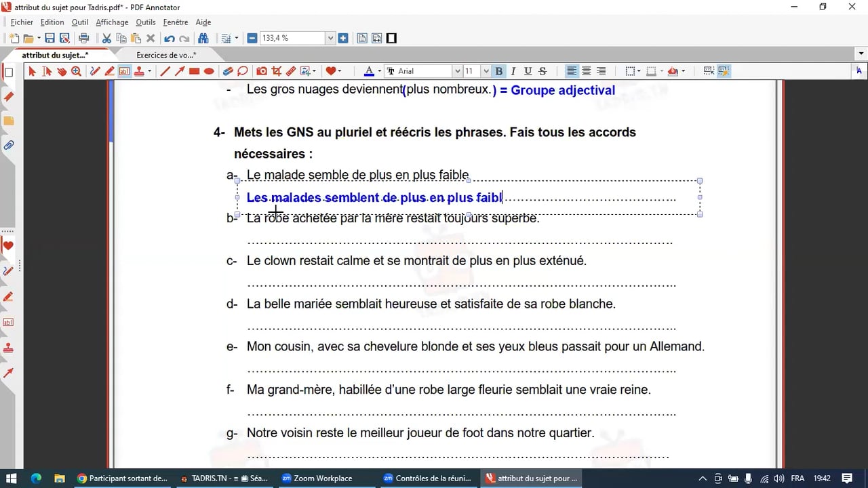Screen dimensions: 868x488
Task: Toggle auto-resize text box option
Action: pyautogui.click(x=724, y=71)
